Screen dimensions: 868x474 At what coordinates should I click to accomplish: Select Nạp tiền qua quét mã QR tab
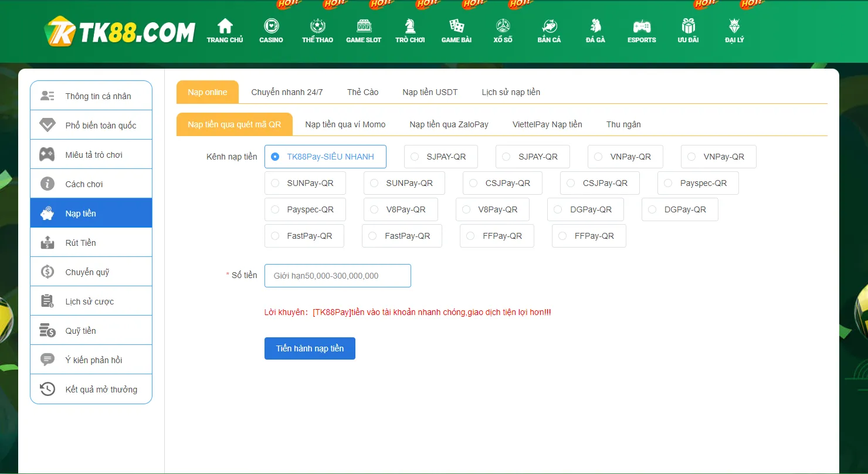click(235, 124)
